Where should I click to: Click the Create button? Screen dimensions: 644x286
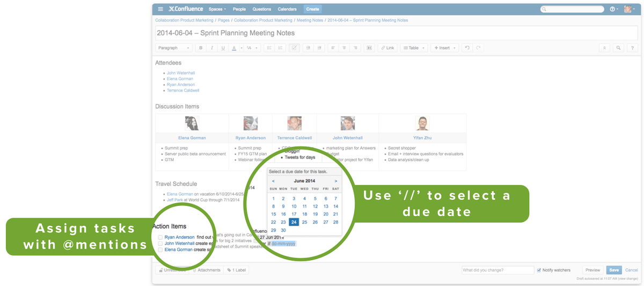tap(312, 9)
